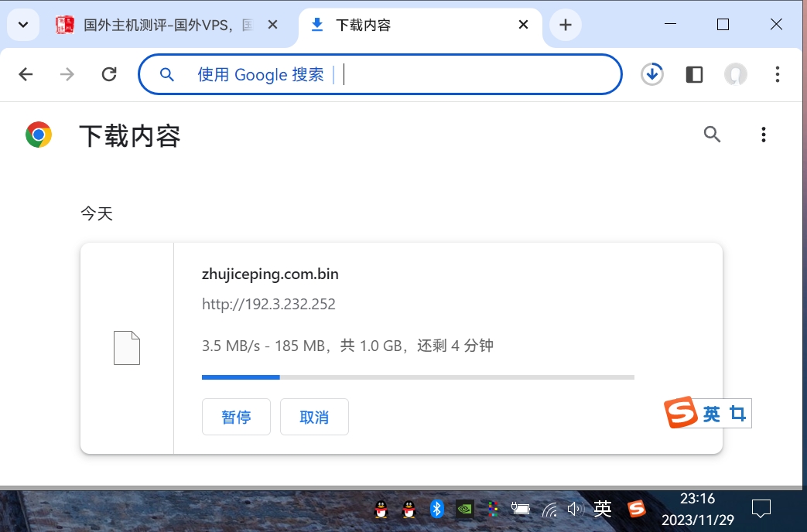
Task: Open the tab search dropdown arrow
Action: click(x=23, y=25)
